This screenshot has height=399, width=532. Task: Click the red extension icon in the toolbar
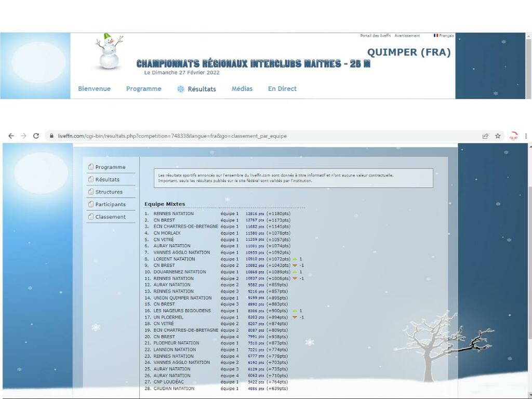point(513,136)
